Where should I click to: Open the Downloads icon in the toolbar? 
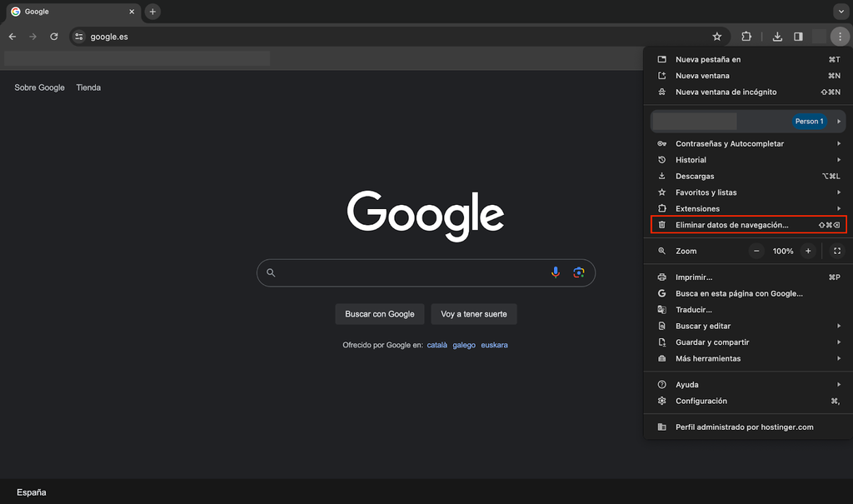tap(777, 37)
